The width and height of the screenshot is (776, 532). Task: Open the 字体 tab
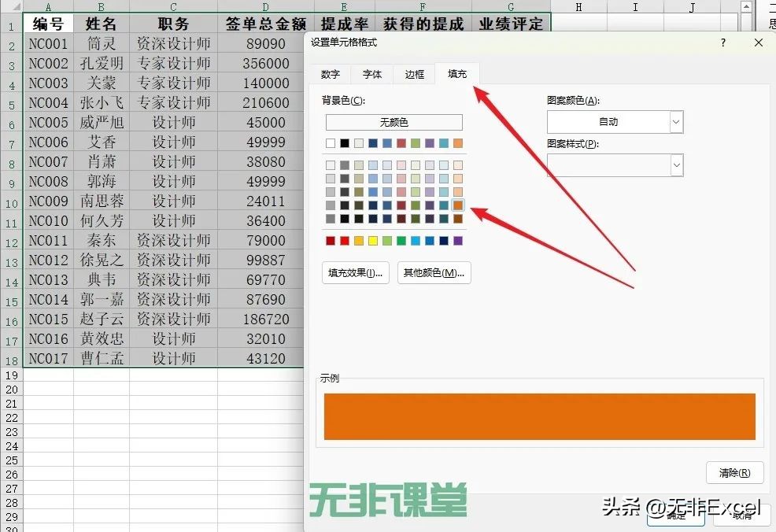click(x=371, y=74)
